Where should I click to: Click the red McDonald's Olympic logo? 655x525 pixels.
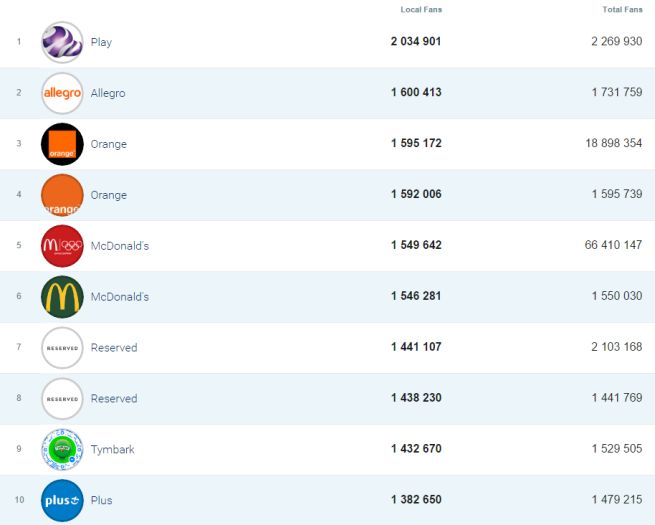pyautogui.click(x=62, y=246)
